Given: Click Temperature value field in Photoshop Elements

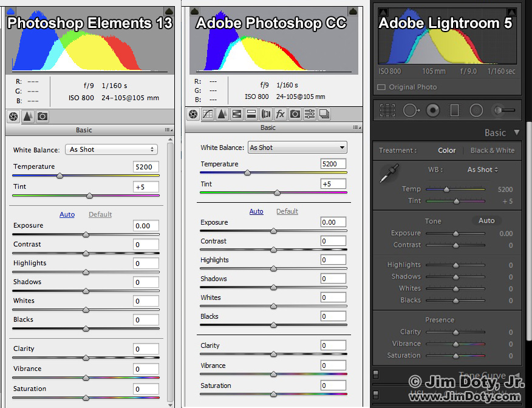Looking at the screenshot, I should (x=146, y=167).
